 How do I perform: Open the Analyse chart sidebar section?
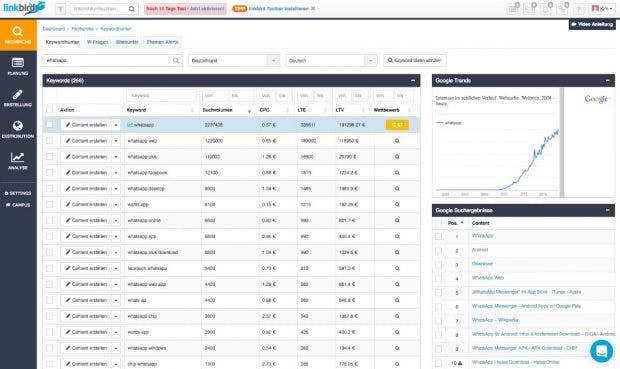18,161
